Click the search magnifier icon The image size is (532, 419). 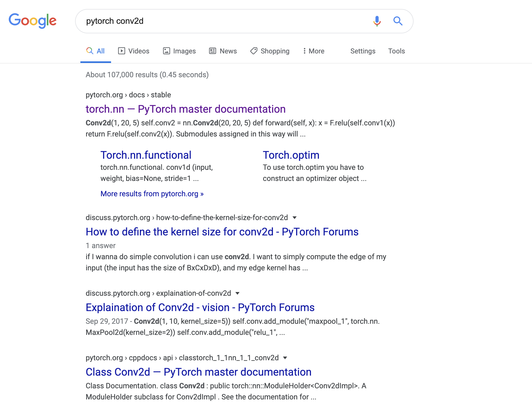398,21
